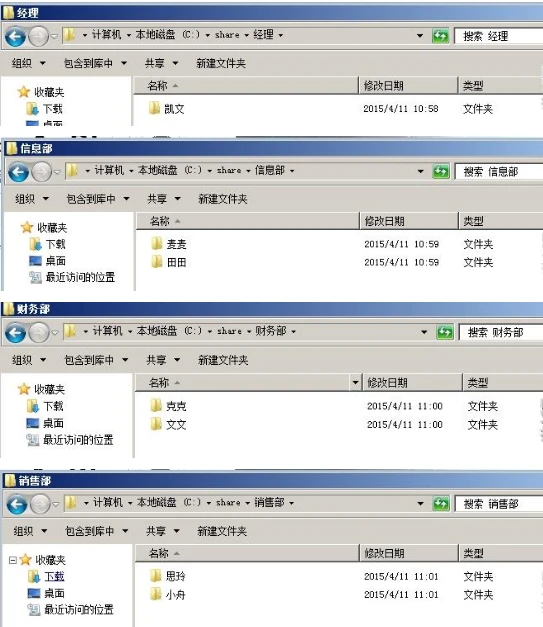Sort by 修改日期 column in 财务部 window
The width and height of the screenshot is (543, 627).
pos(412,383)
